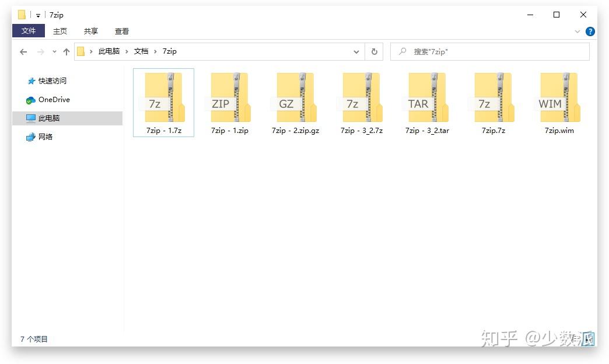Click the 7zip.wim file name label

[559, 131]
